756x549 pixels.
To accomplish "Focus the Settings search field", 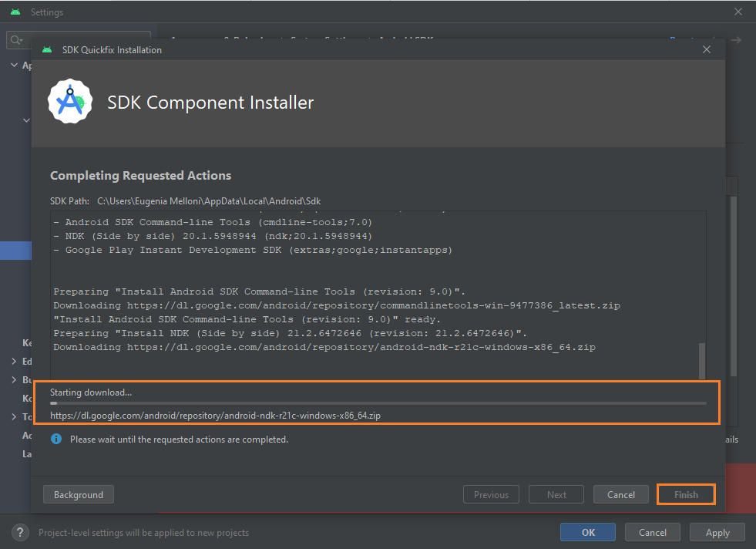I will pyautogui.click(x=79, y=40).
